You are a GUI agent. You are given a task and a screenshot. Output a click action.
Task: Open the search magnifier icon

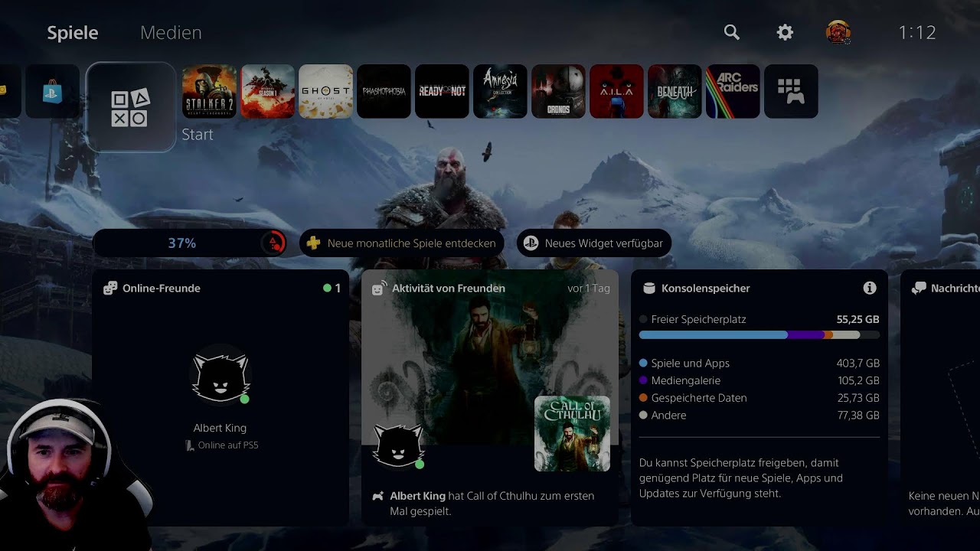pos(732,32)
